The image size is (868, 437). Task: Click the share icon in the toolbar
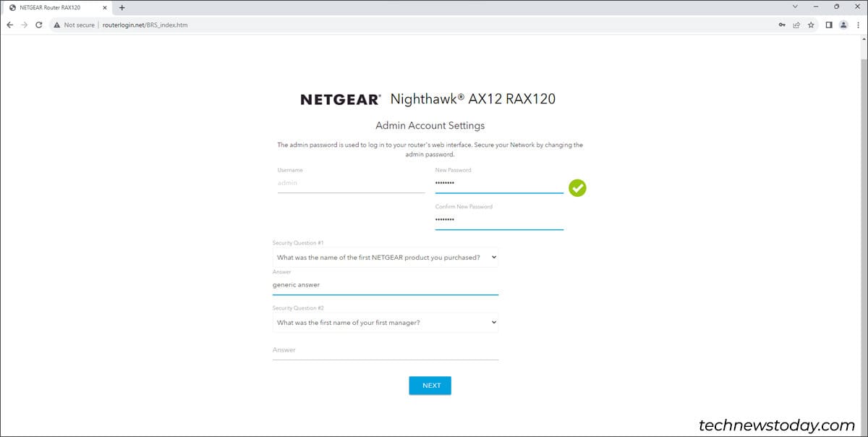tap(797, 25)
